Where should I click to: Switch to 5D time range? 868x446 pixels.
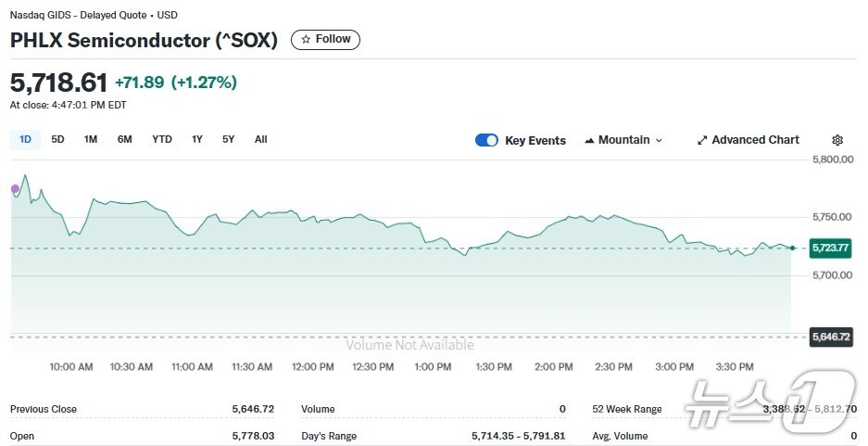click(57, 139)
